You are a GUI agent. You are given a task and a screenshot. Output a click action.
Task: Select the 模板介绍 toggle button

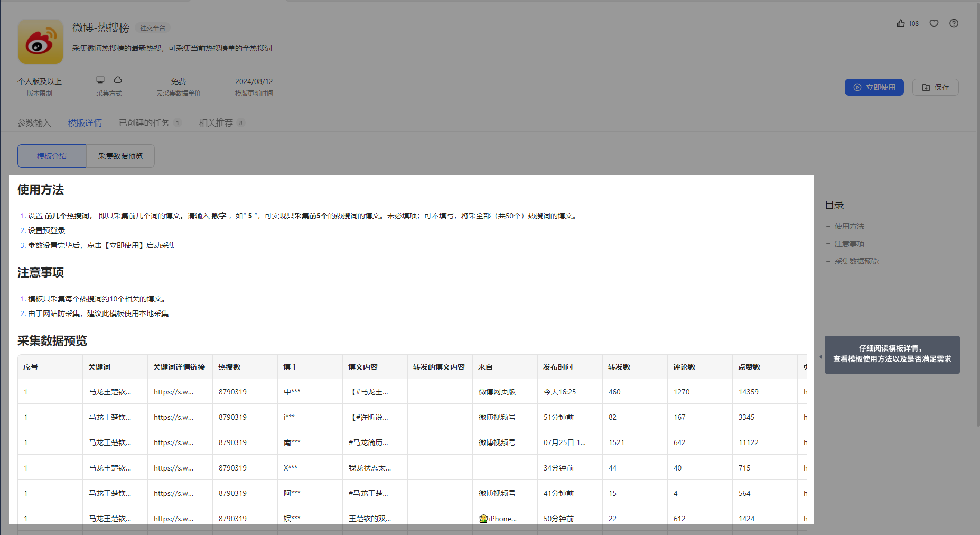click(52, 156)
